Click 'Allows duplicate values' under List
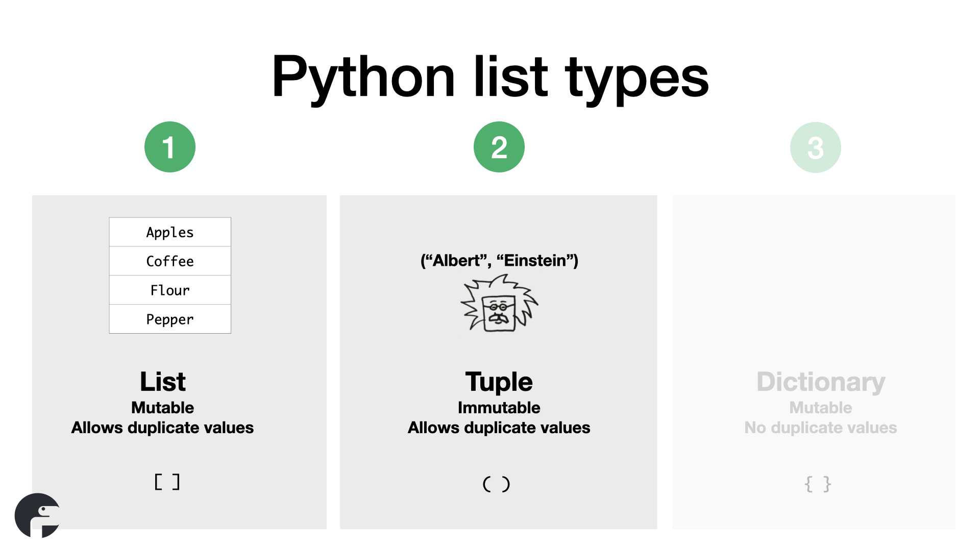The height and width of the screenshot is (551, 980). [x=162, y=428]
